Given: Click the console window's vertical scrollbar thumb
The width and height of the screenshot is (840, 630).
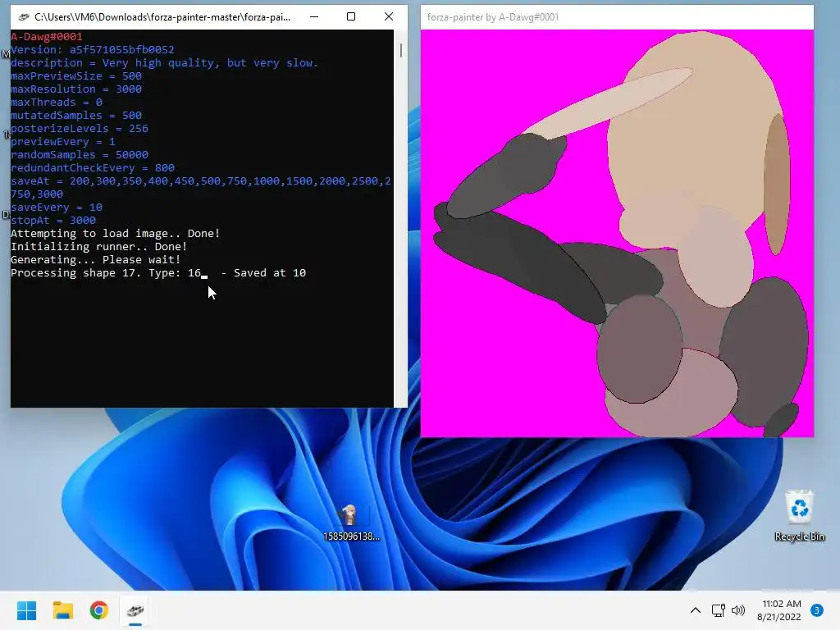Looking at the screenshot, I should tap(400, 50).
